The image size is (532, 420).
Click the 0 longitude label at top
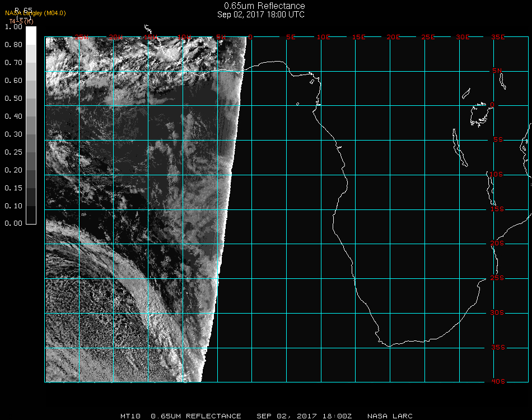[x=250, y=37]
